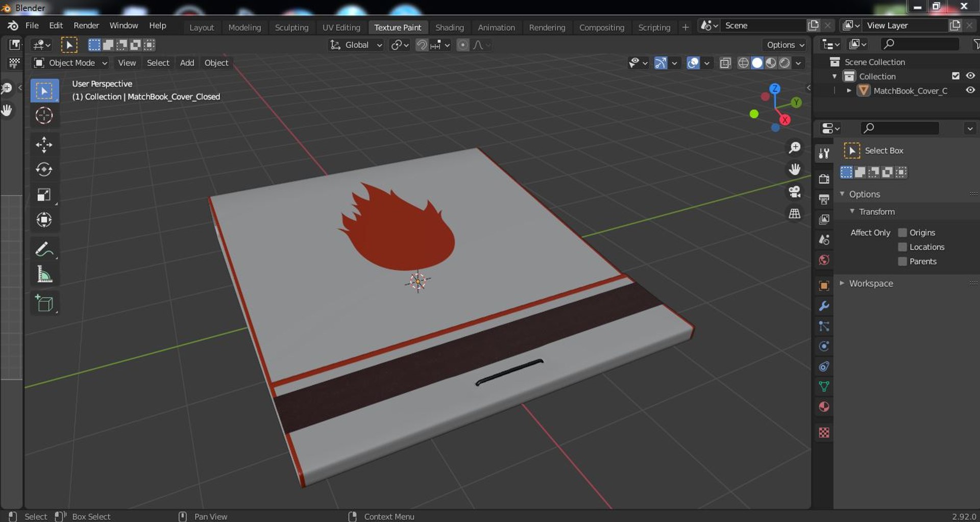This screenshot has height=522, width=980.
Task: Open the World properties tab
Action: point(824,260)
